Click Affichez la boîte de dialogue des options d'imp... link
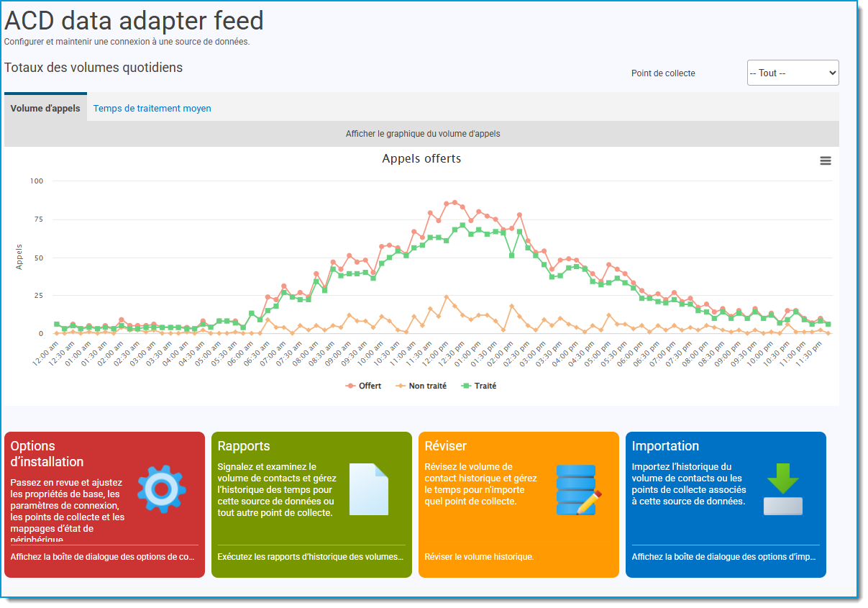This screenshot has width=868, height=608. [724, 557]
